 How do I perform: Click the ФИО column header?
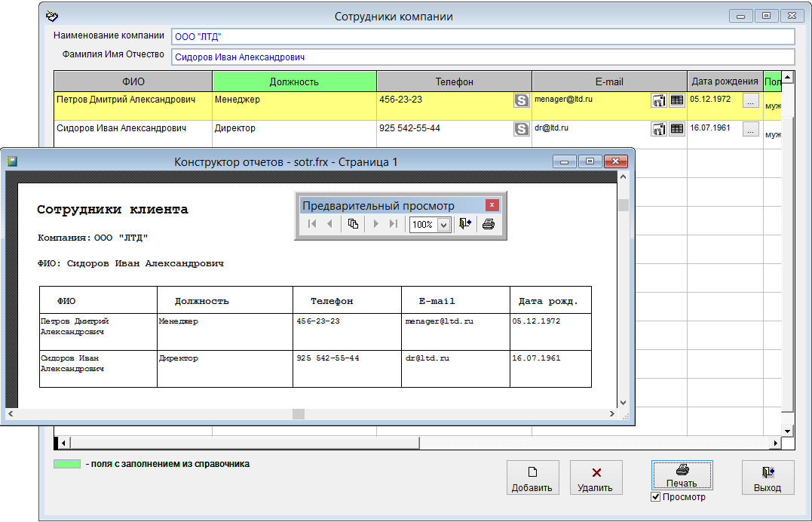pyautogui.click(x=133, y=81)
